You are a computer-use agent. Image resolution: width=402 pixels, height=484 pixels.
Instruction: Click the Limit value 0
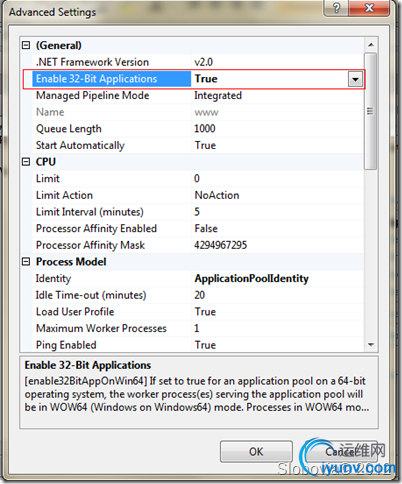click(197, 179)
